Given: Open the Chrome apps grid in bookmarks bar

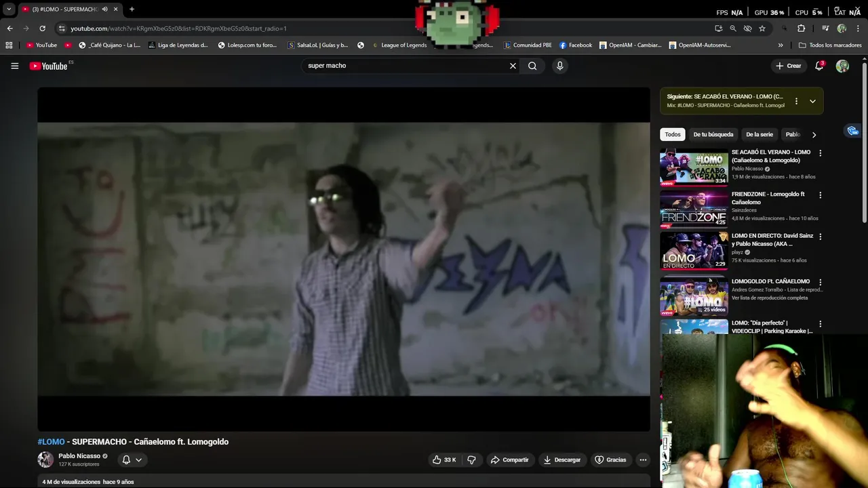Looking at the screenshot, I should pos(9,45).
